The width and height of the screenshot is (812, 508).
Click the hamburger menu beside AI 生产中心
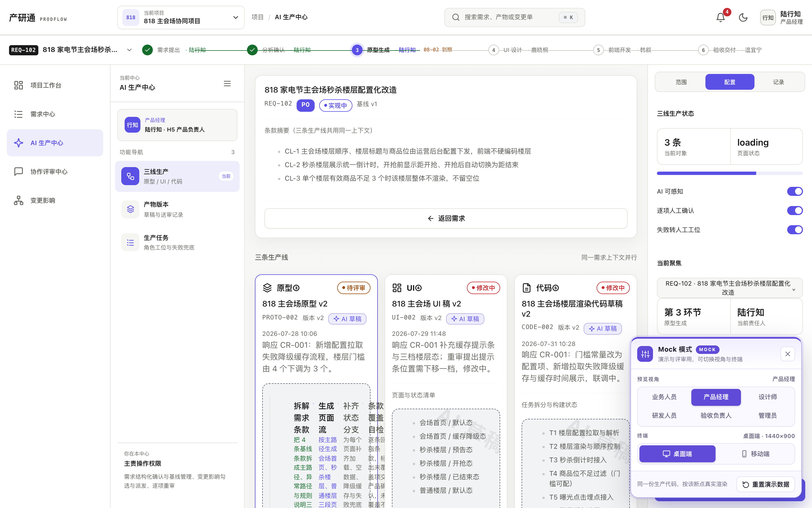pos(227,83)
